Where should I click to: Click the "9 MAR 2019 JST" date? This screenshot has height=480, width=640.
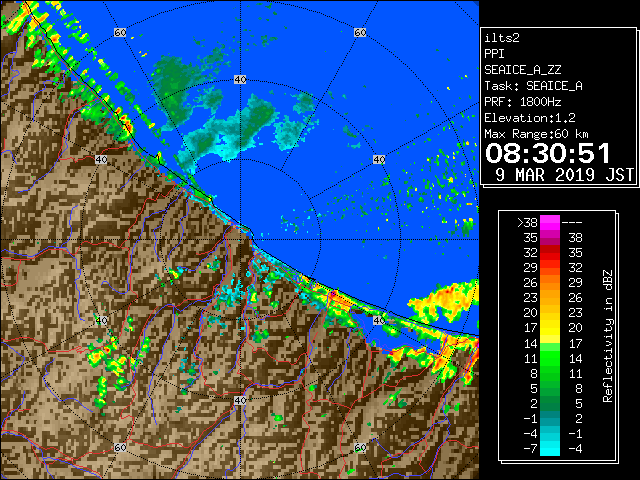565,175
